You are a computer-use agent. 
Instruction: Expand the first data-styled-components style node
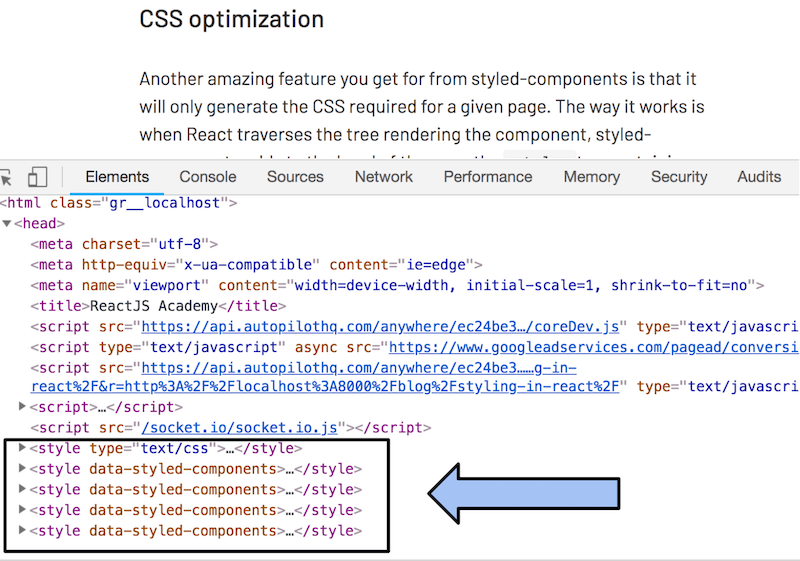pyautogui.click(x=22, y=468)
